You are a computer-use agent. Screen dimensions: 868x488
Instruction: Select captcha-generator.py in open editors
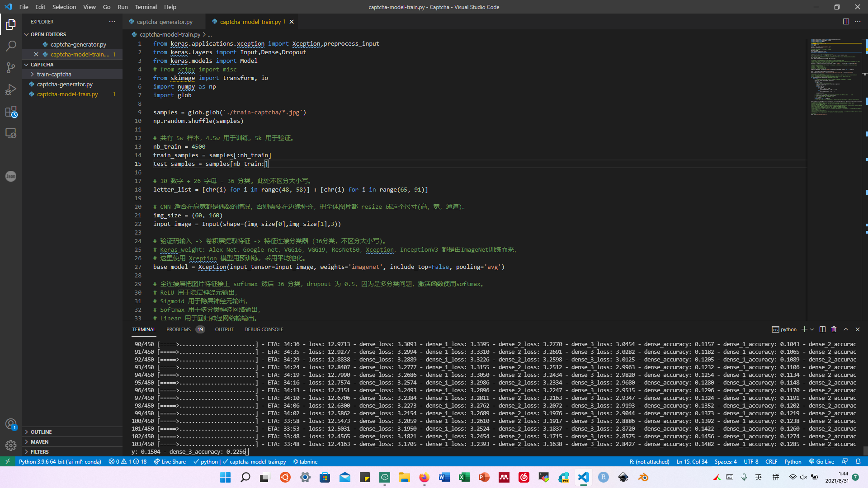coord(72,45)
